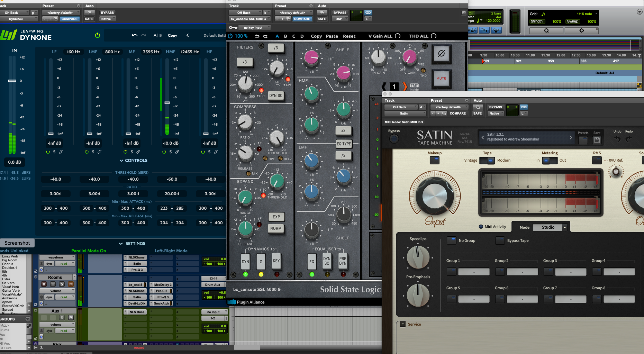Screen dimensions: 644x354
Task: Mute the bx_console channel
Action: (x=441, y=79)
